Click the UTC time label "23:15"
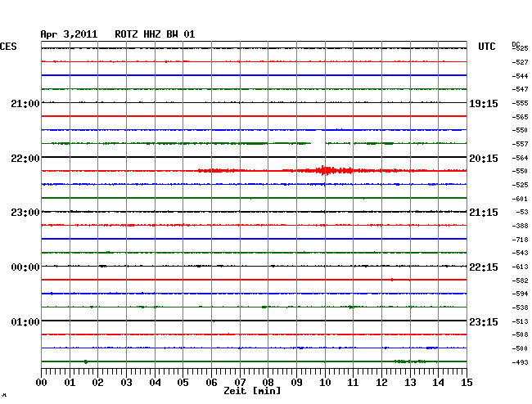 click(484, 321)
